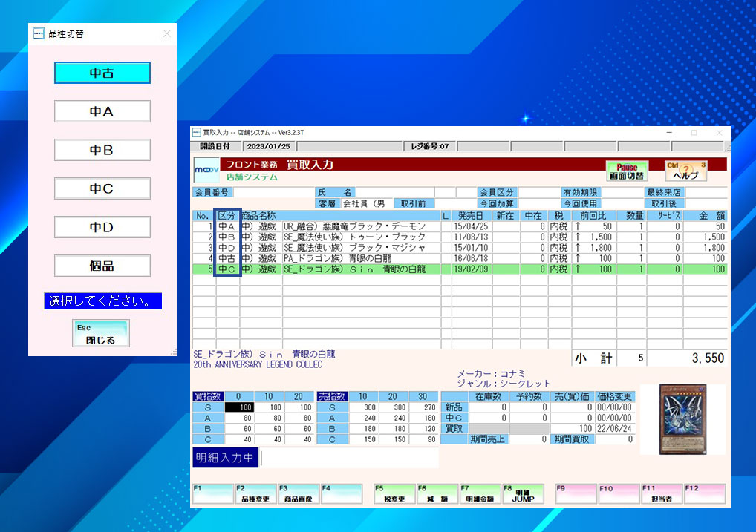
Task: Click the 区分 cell 中古 in row 4
Action: click(x=227, y=258)
